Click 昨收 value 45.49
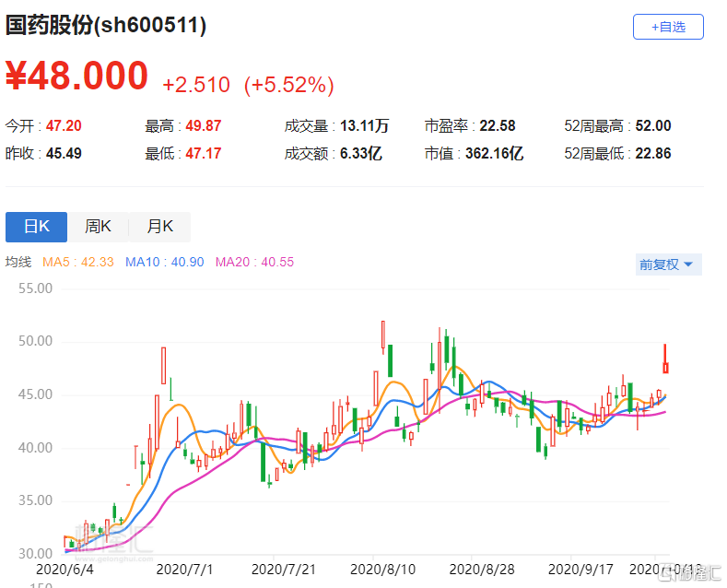 pyautogui.click(x=64, y=154)
